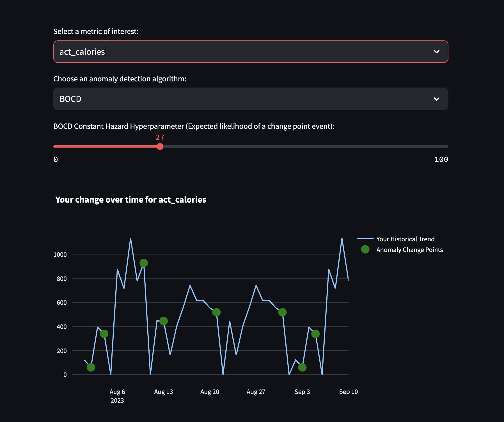This screenshot has height=422, width=504.
Task: Open the metric dropdown via its chevron
Action: coord(436,52)
